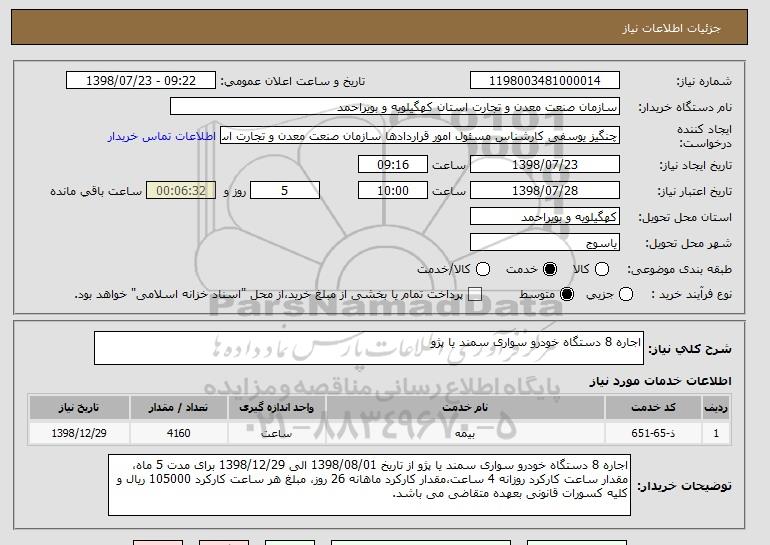Click the تعداد / مقدار column header
Screen dimensions: 770x545
(178, 408)
